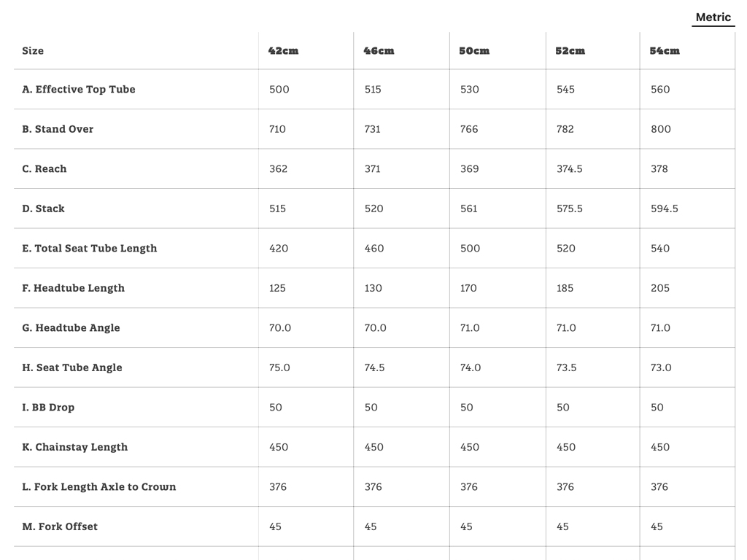Select the Effective Top Tube row label

(x=79, y=90)
